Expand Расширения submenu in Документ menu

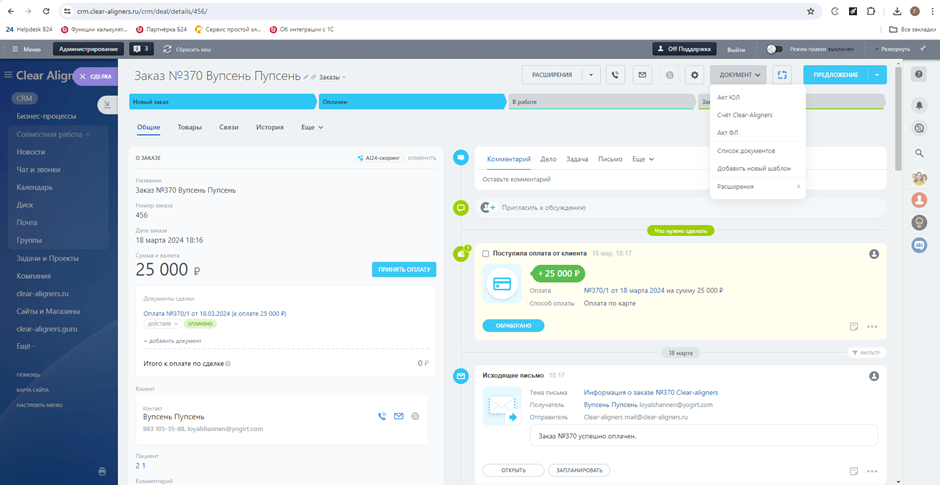tap(758, 186)
